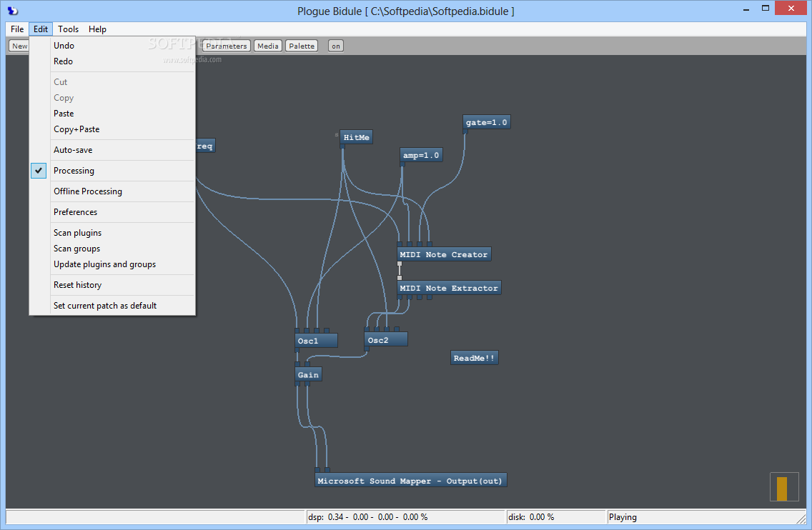Select the amp=1.0 node
Screen dimensions: 812x530
tap(421, 155)
